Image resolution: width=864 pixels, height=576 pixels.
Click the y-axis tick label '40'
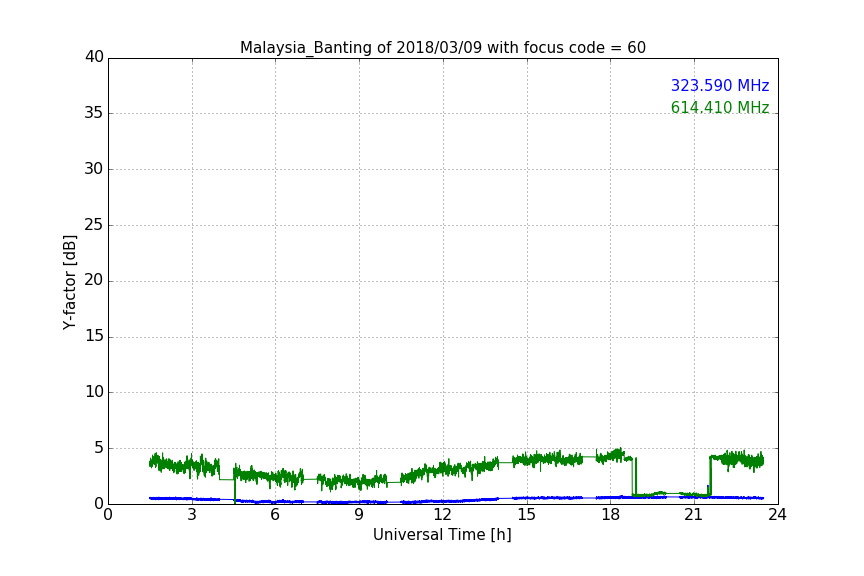coord(94,57)
